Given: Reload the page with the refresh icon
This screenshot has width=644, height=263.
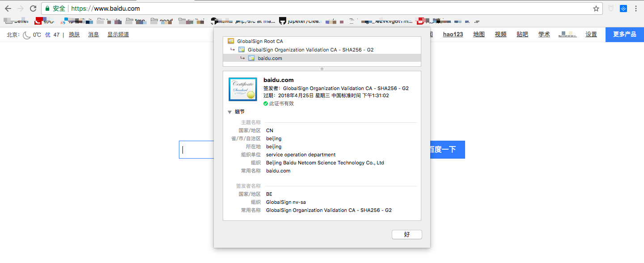Looking at the screenshot, I should [x=33, y=9].
